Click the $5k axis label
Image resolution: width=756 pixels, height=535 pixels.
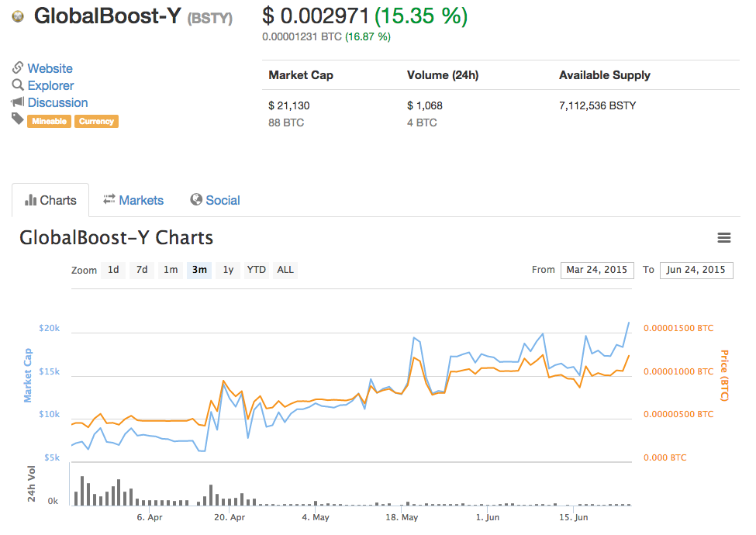(x=52, y=457)
